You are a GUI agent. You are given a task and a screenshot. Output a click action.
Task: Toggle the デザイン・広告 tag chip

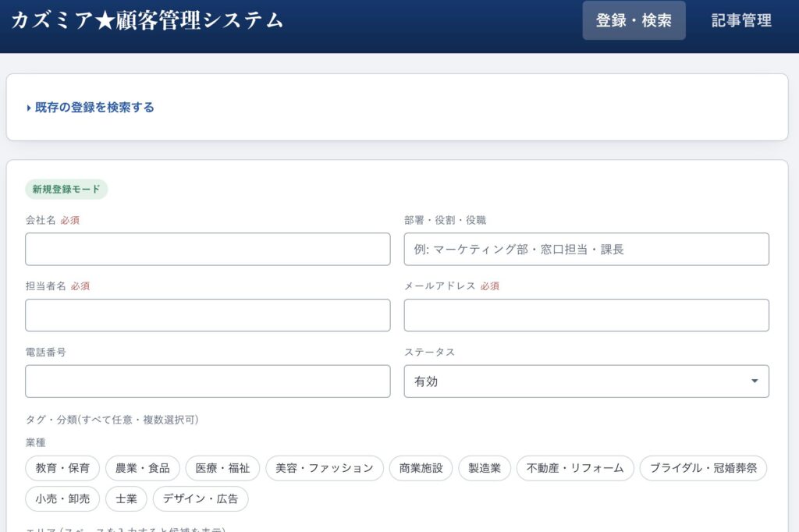point(201,499)
